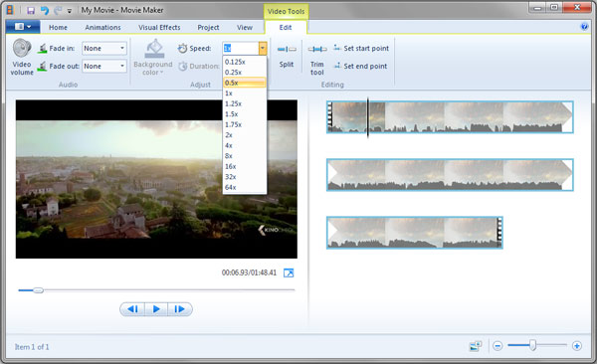Click the Undo arrow
The image size is (597, 364).
tap(45, 10)
